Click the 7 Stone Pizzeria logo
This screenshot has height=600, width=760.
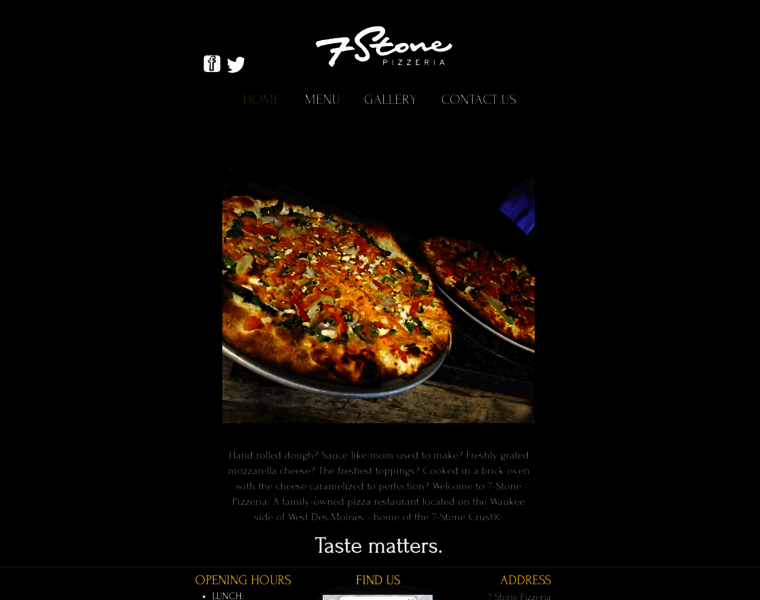coord(384,47)
